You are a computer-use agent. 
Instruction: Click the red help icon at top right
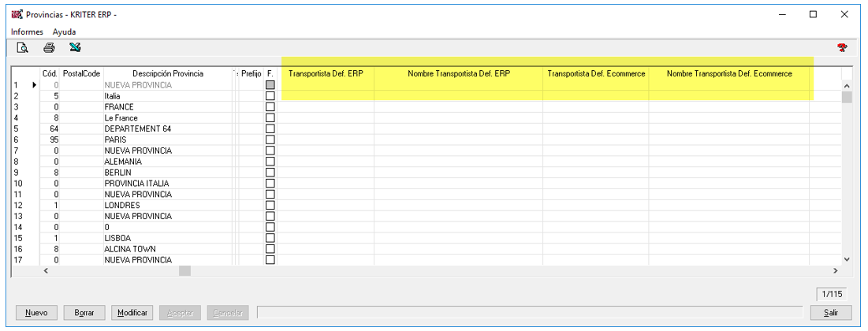(x=841, y=49)
